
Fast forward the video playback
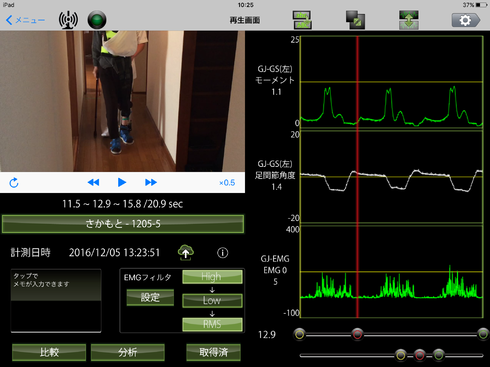[151, 182]
